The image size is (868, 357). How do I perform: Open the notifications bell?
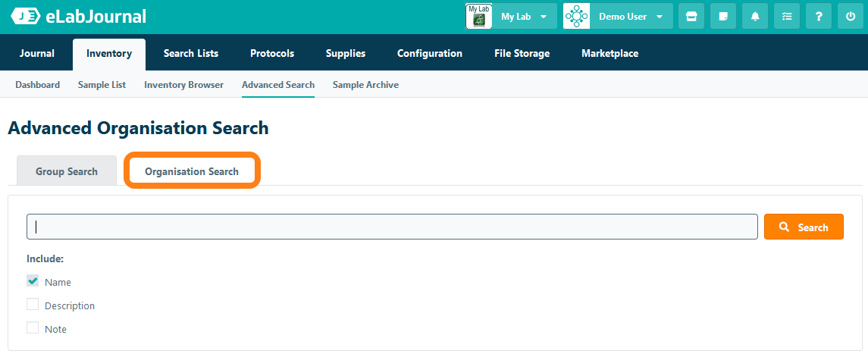click(x=755, y=17)
